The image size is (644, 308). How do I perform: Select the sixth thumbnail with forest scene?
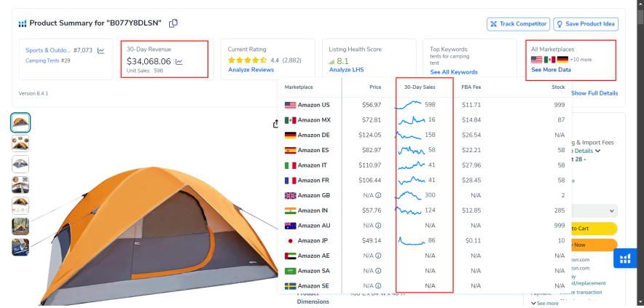pyautogui.click(x=20, y=226)
